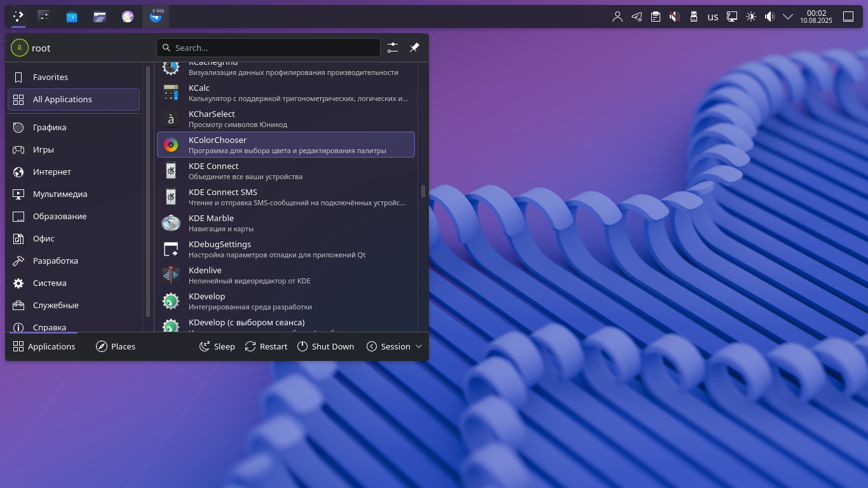Click the Telegram tray icon
Screen dimensions: 868x488
point(637,17)
